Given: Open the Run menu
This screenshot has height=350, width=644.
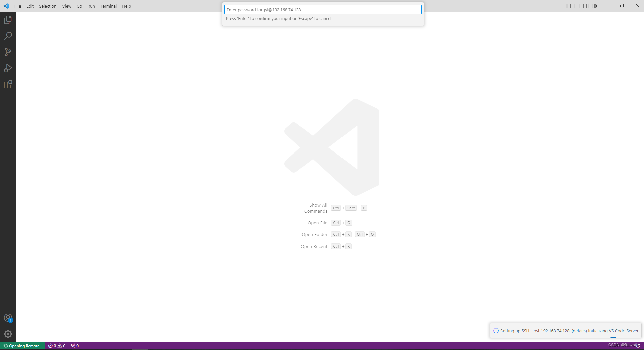Looking at the screenshot, I should coord(91,6).
